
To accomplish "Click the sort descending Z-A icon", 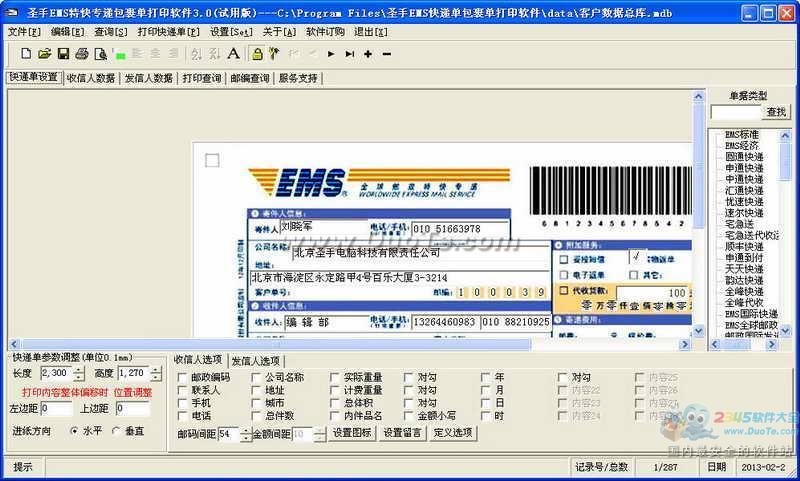I will pyautogui.click(x=215, y=54).
